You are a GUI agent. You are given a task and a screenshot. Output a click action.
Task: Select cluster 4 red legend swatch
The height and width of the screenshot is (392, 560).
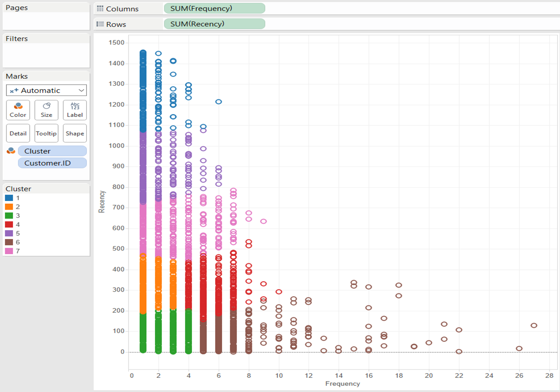[x=9, y=224]
